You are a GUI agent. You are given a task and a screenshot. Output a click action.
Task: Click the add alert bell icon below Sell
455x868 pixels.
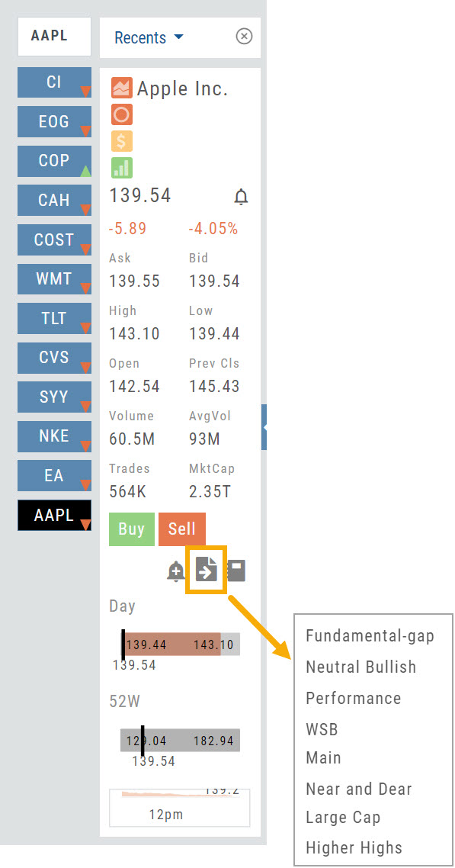(x=176, y=571)
